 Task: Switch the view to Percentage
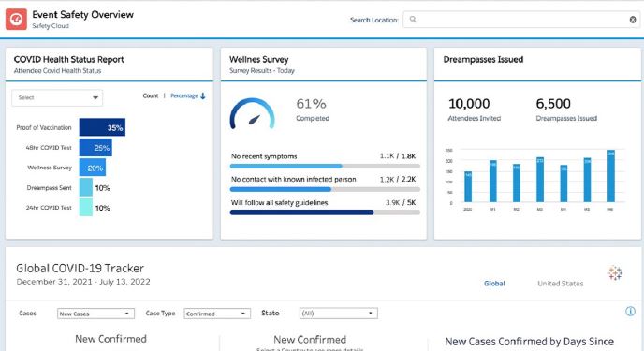[184, 95]
